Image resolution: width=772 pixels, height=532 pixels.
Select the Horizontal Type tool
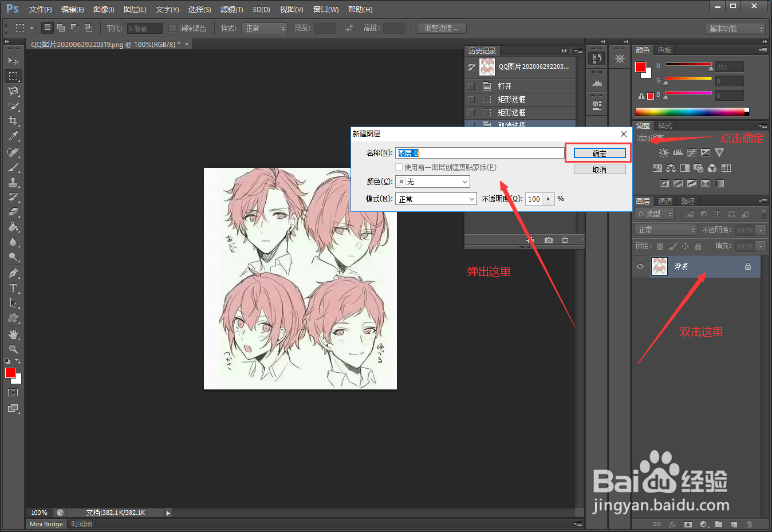coord(13,288)
